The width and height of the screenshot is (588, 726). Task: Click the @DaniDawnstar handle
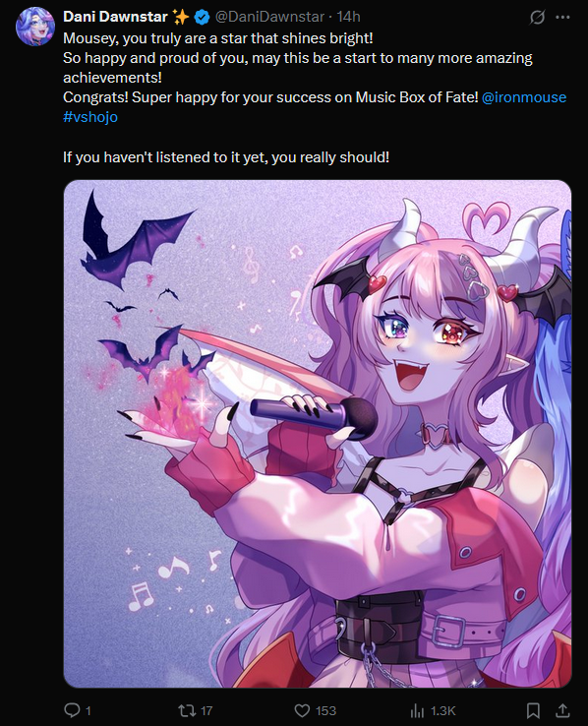[269, 17]
